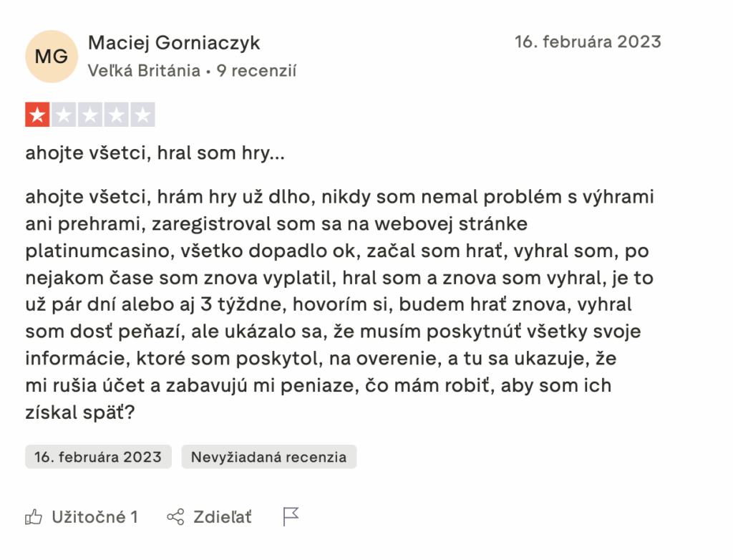Open Maciej Gorniaczyk's profile name
733x560 pixels.
pos(174,43)
